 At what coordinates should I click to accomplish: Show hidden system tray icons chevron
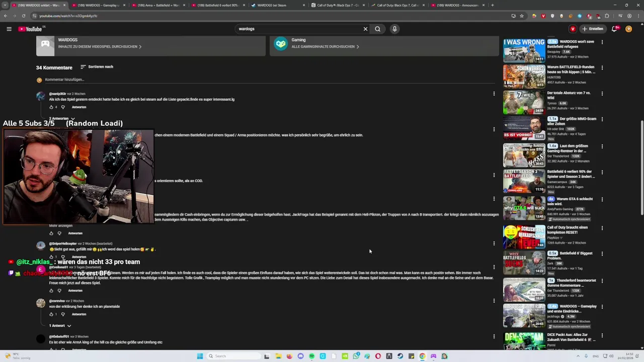coord(577,356)
